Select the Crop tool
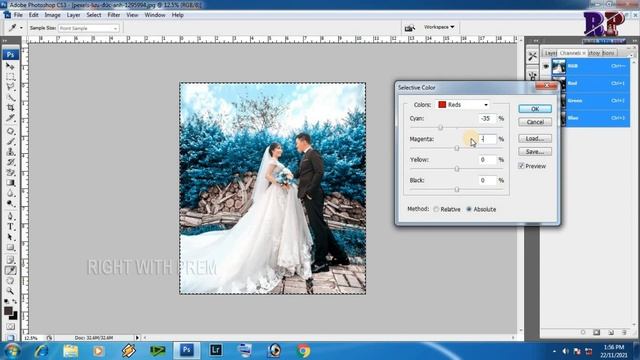640x360 pixels. click(x=10, y=108)
